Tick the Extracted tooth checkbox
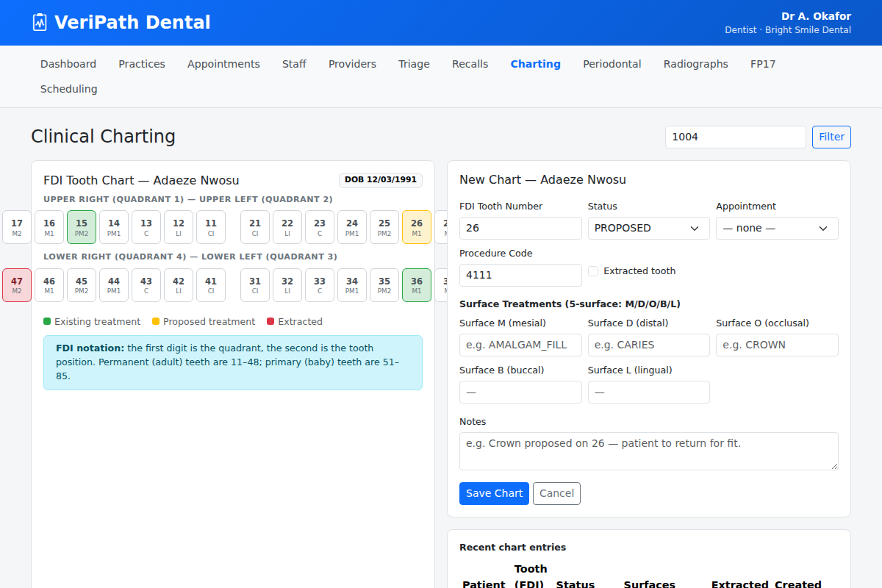Image resolution: width=882 pixels, height=588 pixels. [x=593, y=271]
